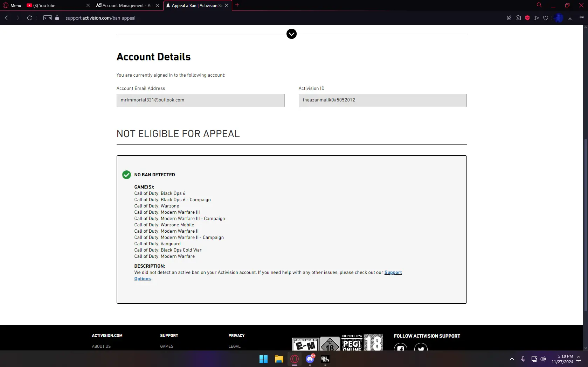Click the Account Email Address field

click(x=200, y=100)
